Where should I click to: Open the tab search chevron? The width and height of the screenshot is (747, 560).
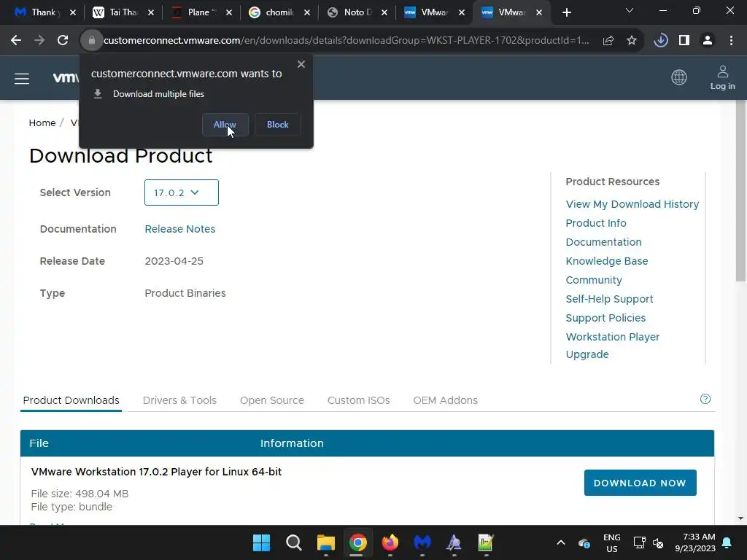pos(630,10)
